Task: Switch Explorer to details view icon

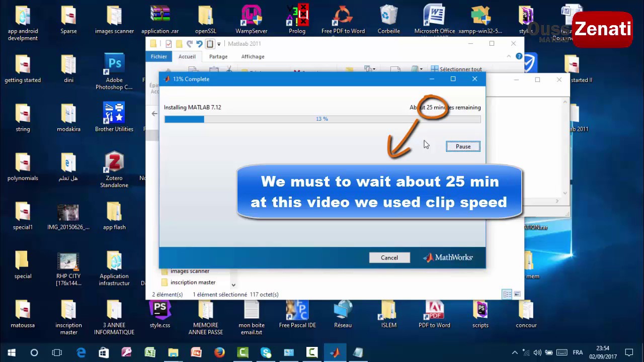Action: click(x=507, y=294)
